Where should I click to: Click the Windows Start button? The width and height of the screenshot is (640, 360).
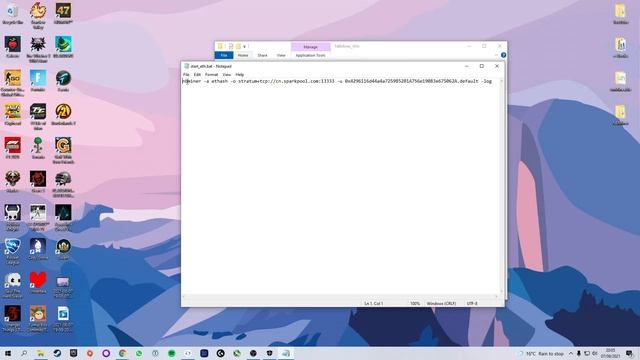click(x=8, y=353)
